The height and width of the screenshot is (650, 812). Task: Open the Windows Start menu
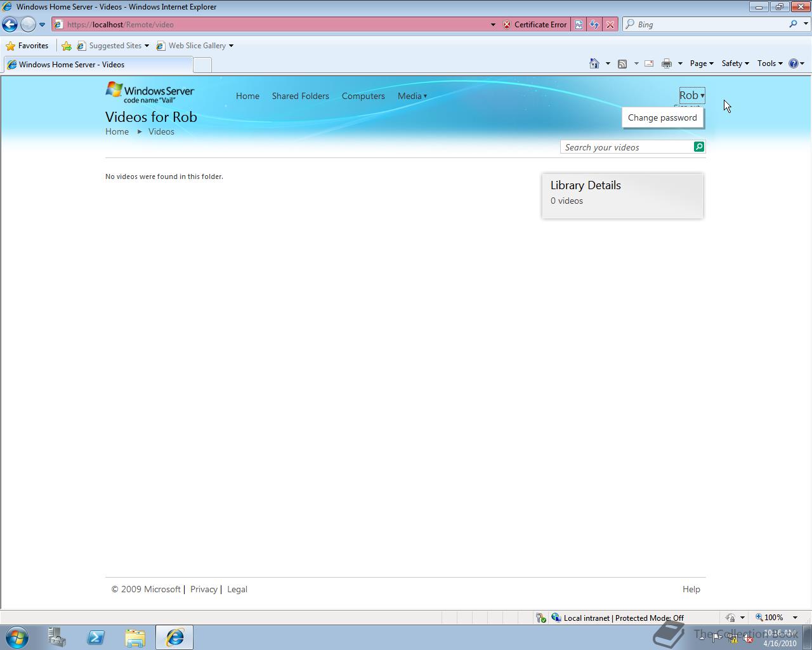[17, 637]
